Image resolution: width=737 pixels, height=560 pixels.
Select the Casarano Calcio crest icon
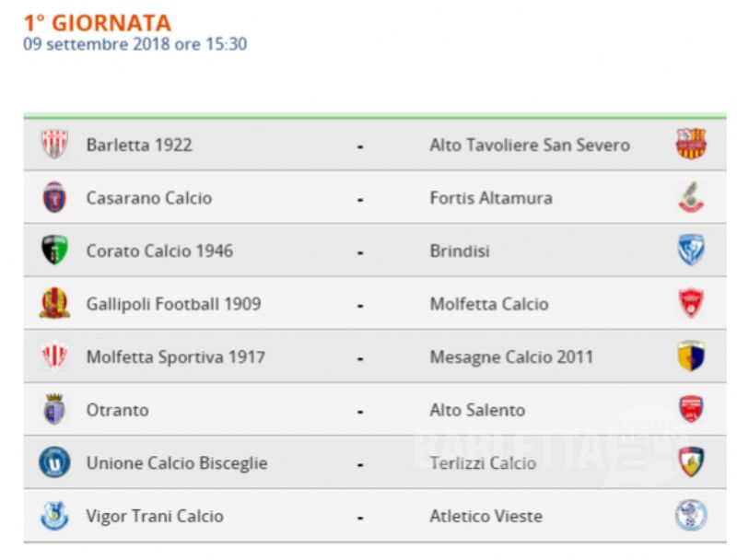(54, 197)
